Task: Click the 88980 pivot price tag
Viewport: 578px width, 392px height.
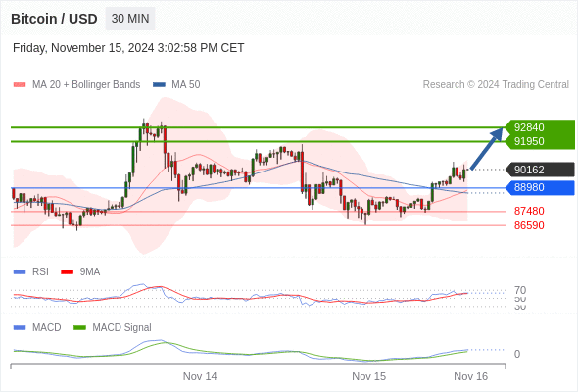Action: [x=540, y=188]
